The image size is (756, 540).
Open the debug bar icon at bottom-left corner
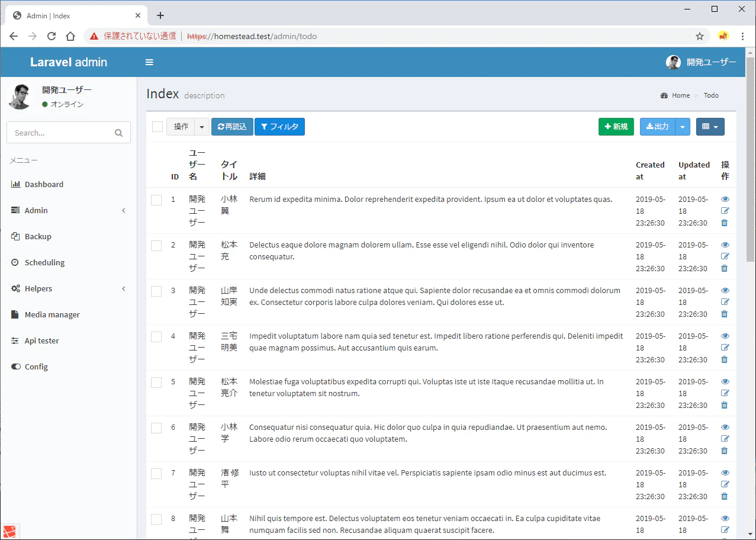click(x=10, y=532)
